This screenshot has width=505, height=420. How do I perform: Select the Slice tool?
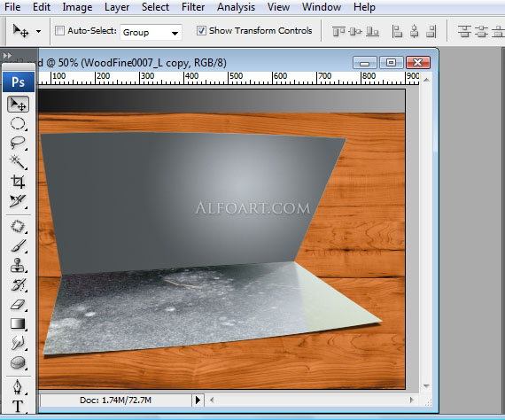pos(18,201)
